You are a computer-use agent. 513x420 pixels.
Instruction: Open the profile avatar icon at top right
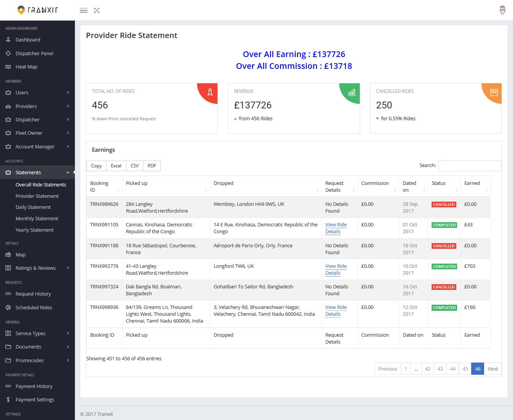(502, 10)
